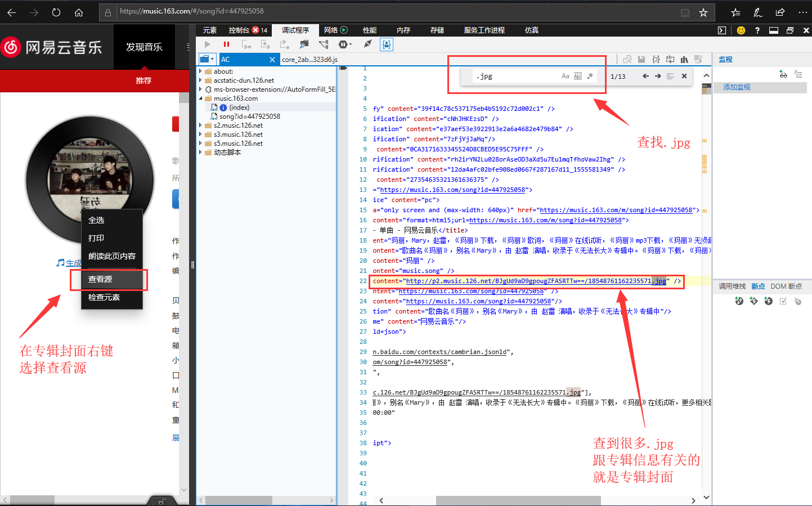Viewport: 812px width, 506px height.
Task: Open the file picker folder dropdown
Action: pos(207,59)
